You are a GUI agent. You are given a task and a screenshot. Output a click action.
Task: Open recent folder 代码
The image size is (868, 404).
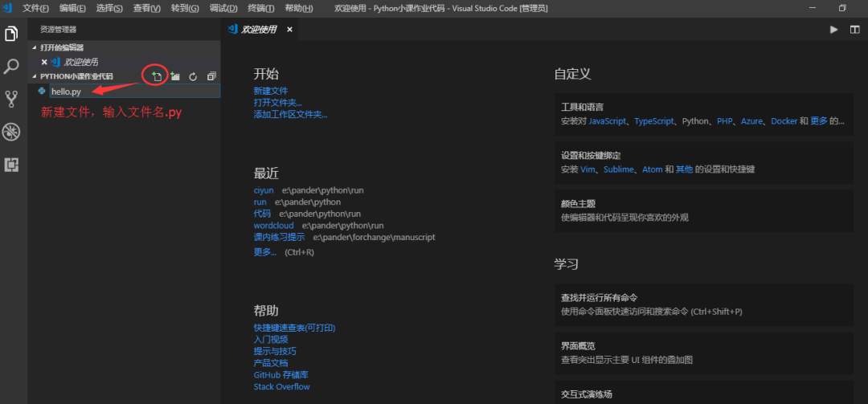pyautogui.click(x=262, y=214)
